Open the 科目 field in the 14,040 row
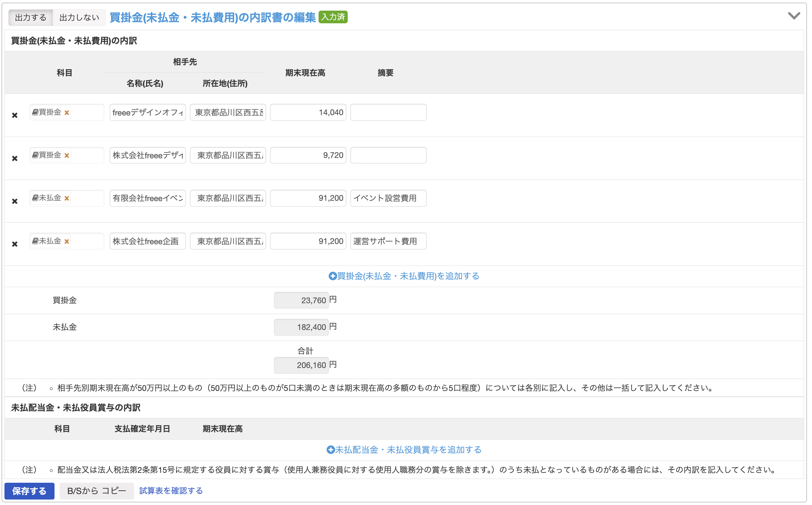The image size is (812, 505). pyautogui.click(x=67, y=112)
